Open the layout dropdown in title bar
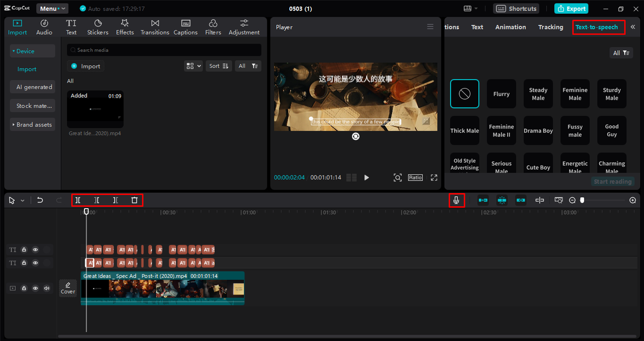Image resolution: width=644 pixels, height=341 pixels. tap(471, 9)
